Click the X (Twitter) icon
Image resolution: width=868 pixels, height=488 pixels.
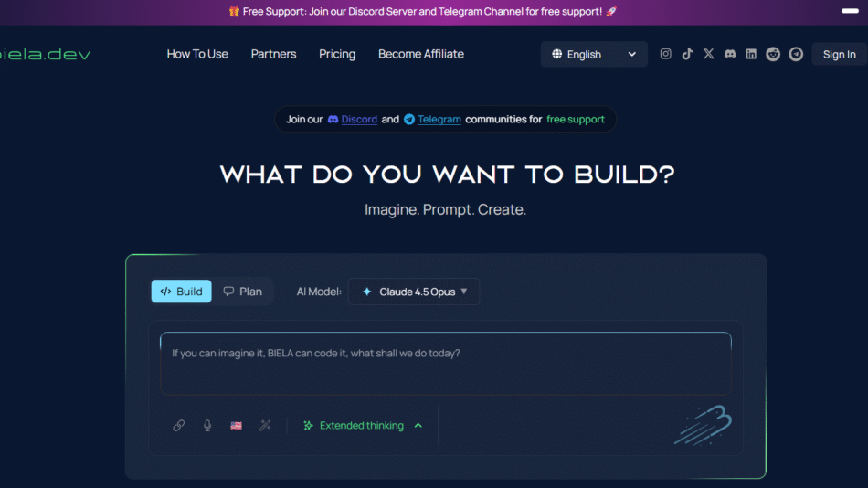click(708, 54)
